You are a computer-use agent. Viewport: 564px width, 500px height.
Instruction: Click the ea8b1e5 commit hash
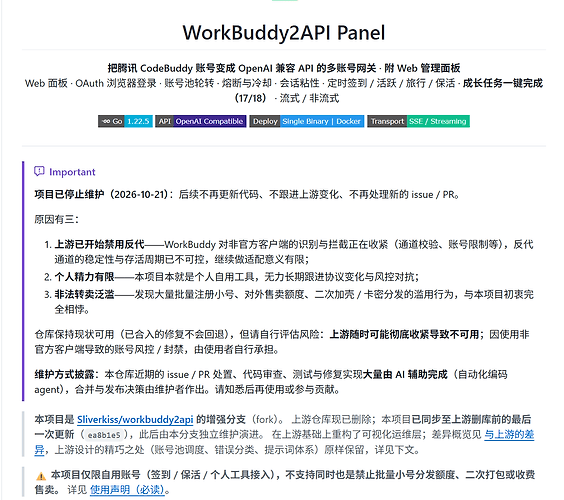[x=104, y=435]
